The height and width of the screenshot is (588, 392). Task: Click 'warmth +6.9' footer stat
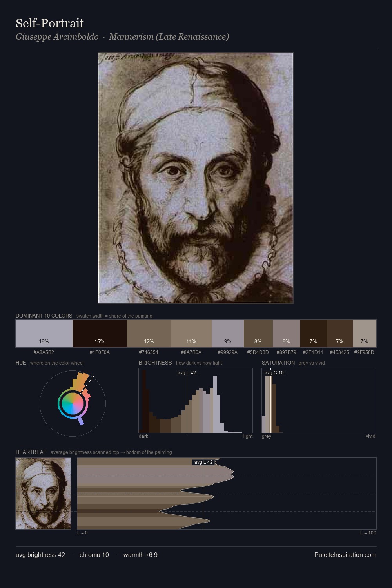coord(140,555)
